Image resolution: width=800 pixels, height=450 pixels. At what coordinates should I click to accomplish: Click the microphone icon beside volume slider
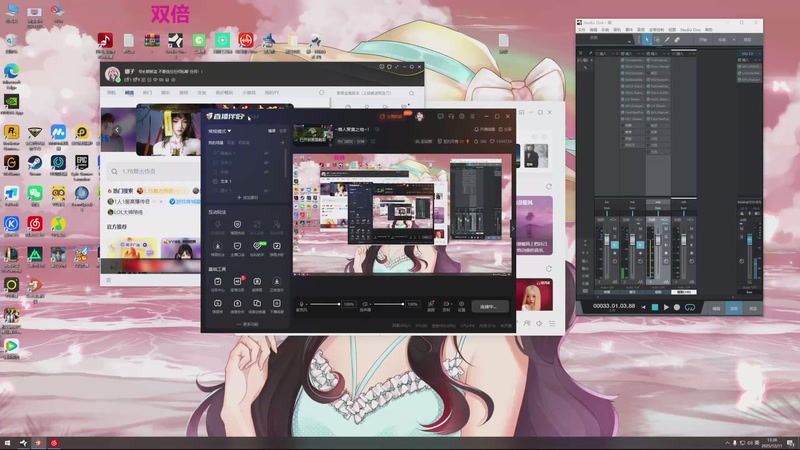pyautogui.click(x=302, y=304)
